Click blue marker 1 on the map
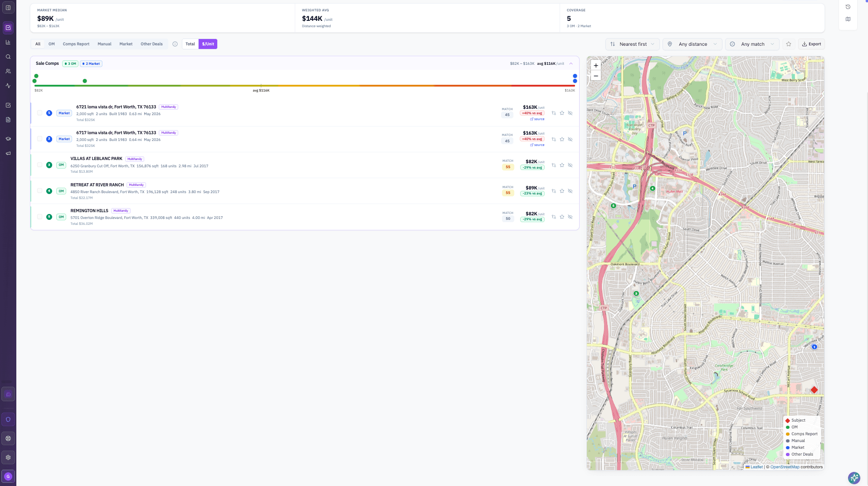Image resolution: width=868 pixels, height=486 pixels. pos(814,347)
